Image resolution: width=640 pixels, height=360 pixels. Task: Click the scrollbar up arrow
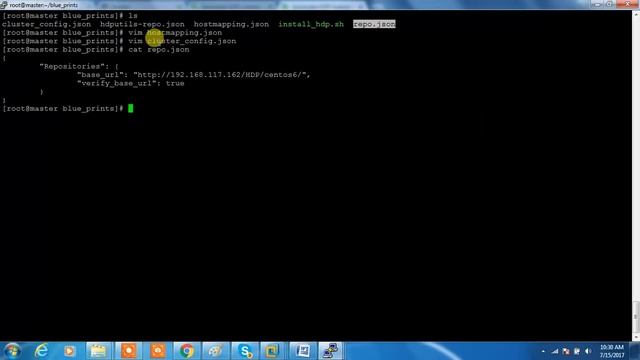click(x=636, y=14)
